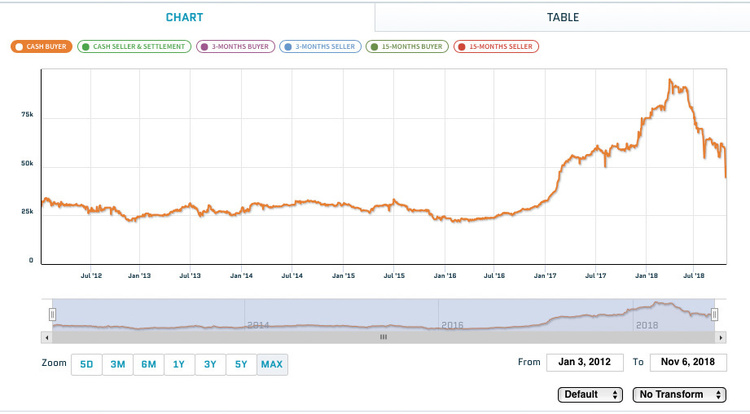Viewport: 750px width, 414px height.
Task: Click the 75k y-axis label
Action: [x=28, y=115]
